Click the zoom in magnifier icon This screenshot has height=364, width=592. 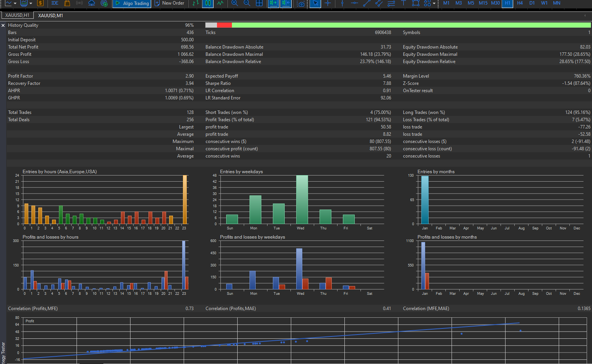point(235,3)
